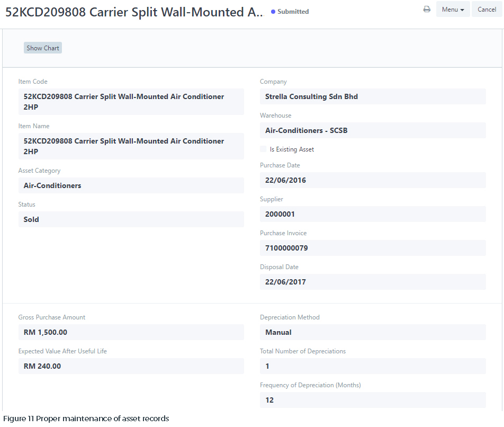Click Disposal Date 22/06/2017 field

tap(373, 282)
